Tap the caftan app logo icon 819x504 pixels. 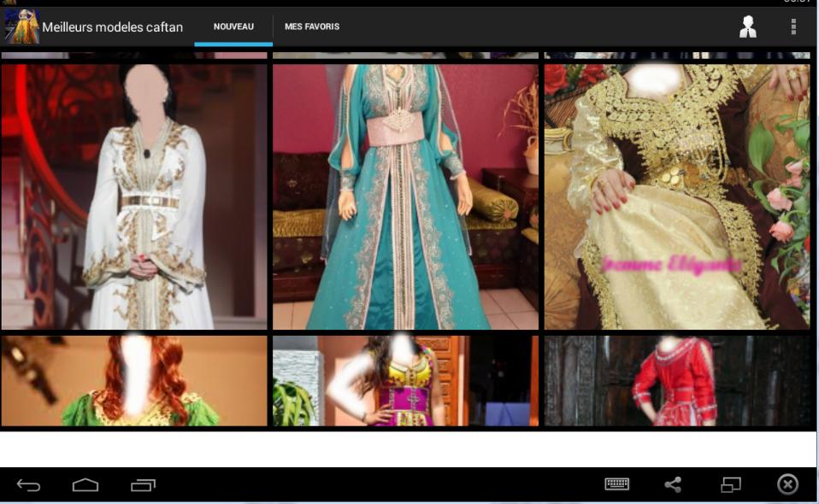click(x=21, y=26)
